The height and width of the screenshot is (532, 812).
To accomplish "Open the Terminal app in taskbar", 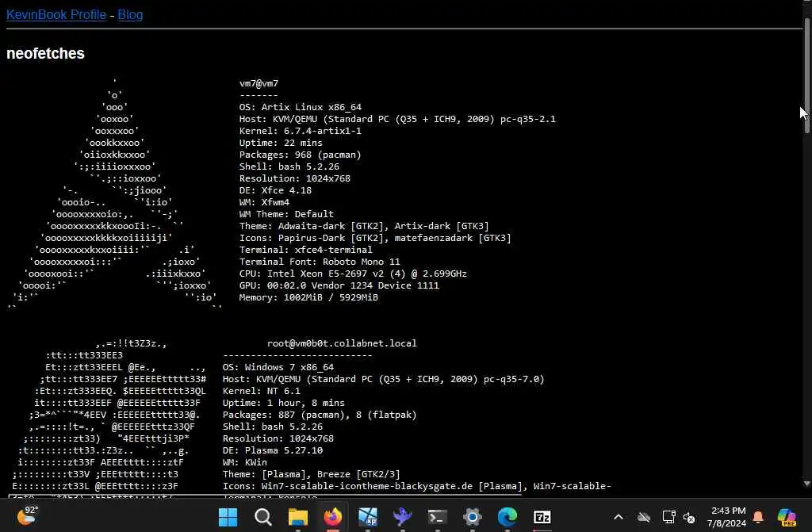I will [x=438, y=517].
